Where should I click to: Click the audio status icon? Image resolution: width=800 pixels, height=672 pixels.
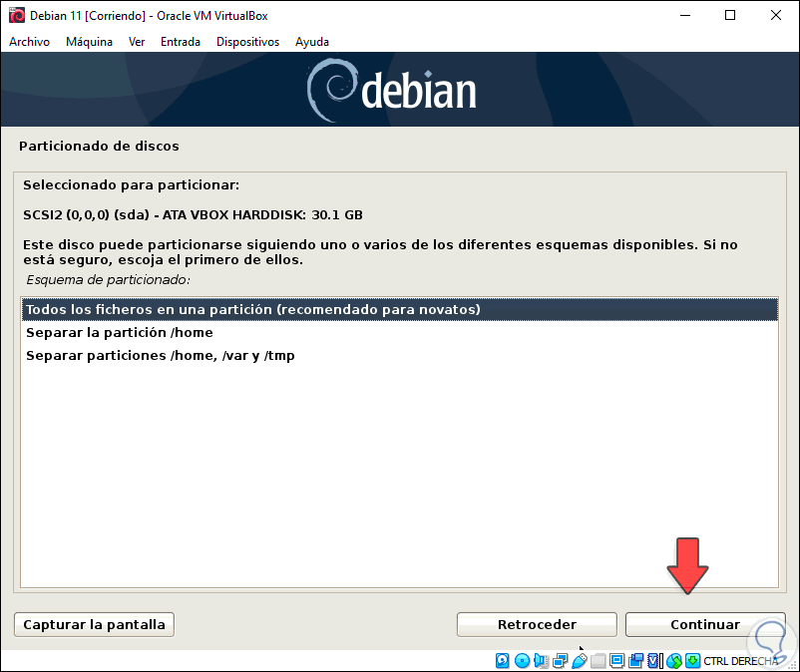coord(542,661)
